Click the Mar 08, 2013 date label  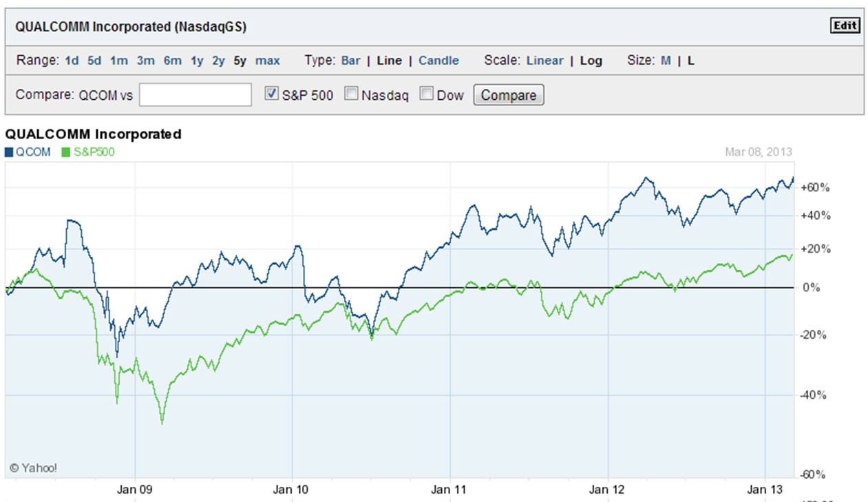pyautogui.click(x=759, y=152)
